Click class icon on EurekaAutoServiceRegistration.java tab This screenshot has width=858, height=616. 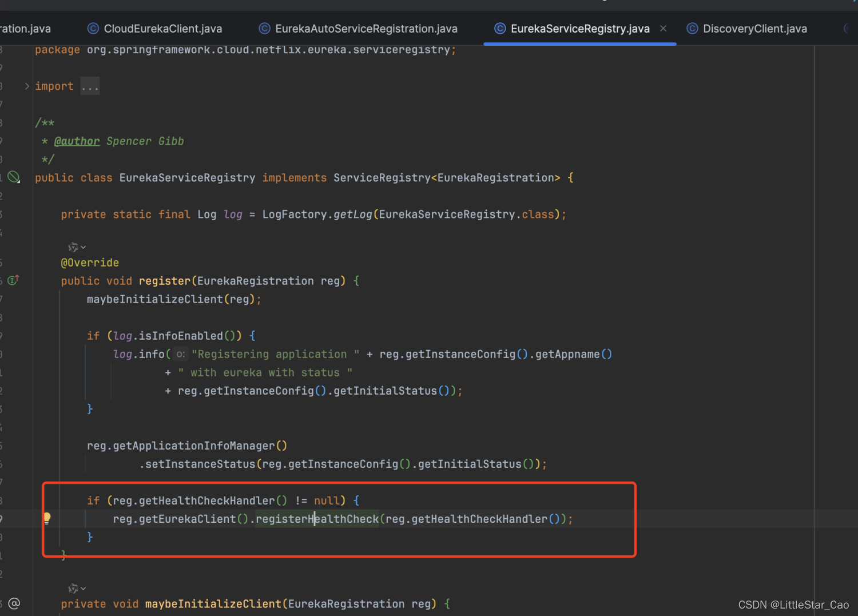[x=264, y=28]
